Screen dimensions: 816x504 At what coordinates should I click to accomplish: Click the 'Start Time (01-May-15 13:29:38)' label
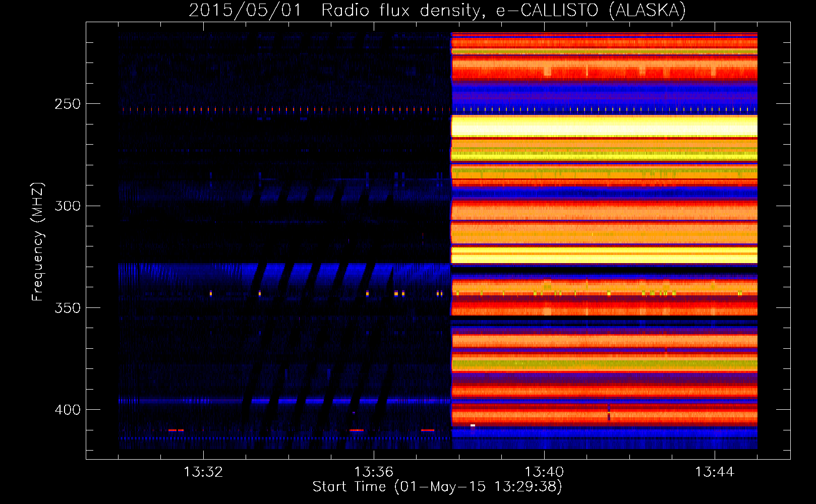click(437, 487)
